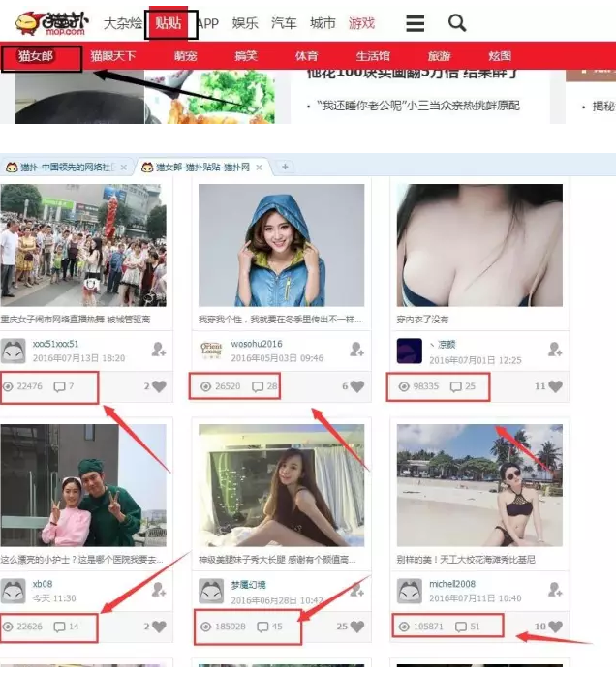The width and height of the screenshot is (616, 673).
Task: Switch to the 猫眼天下 tab
Action: pos(113,56)
